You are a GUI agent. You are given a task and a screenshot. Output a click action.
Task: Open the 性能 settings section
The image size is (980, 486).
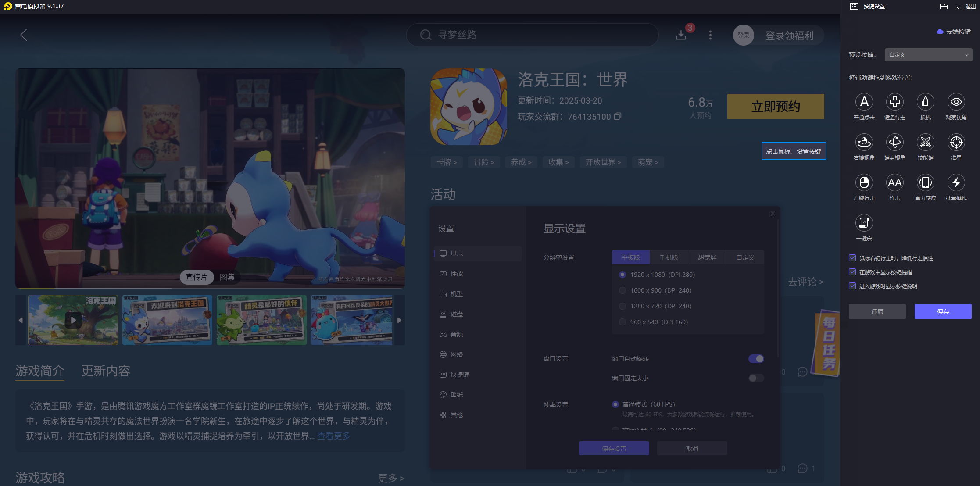point(456,274)
